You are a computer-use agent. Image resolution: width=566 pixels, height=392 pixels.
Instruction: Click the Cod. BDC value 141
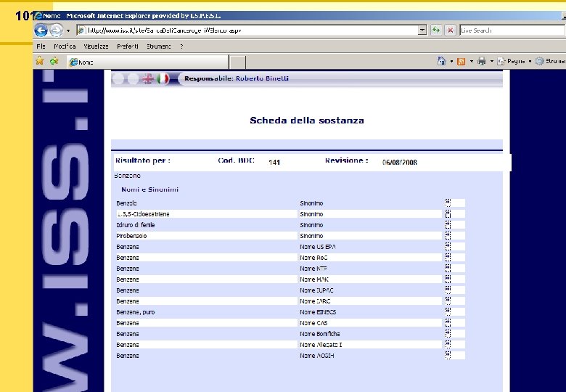274,163
